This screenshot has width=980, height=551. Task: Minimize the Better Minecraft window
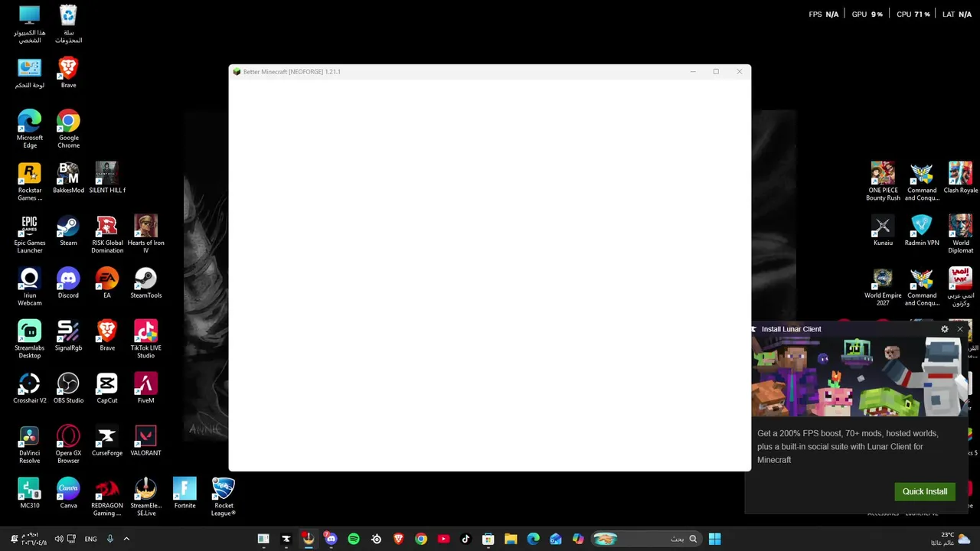[693, 72]
